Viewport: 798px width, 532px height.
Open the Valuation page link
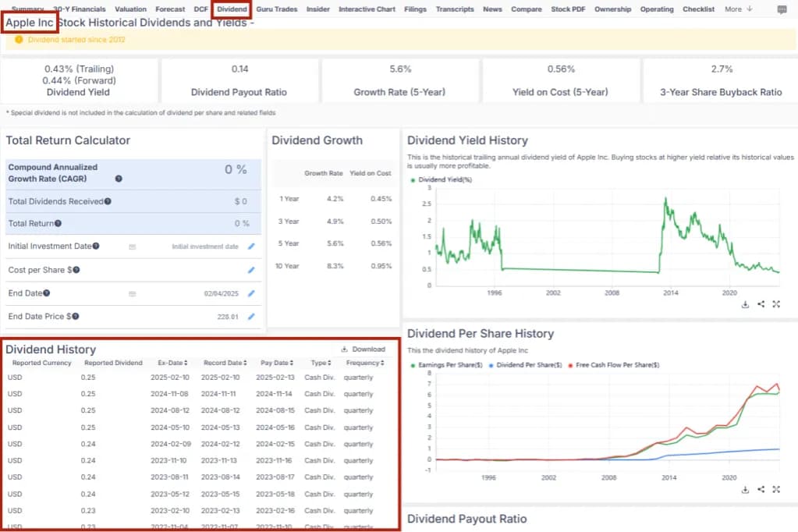coord(130,9)
